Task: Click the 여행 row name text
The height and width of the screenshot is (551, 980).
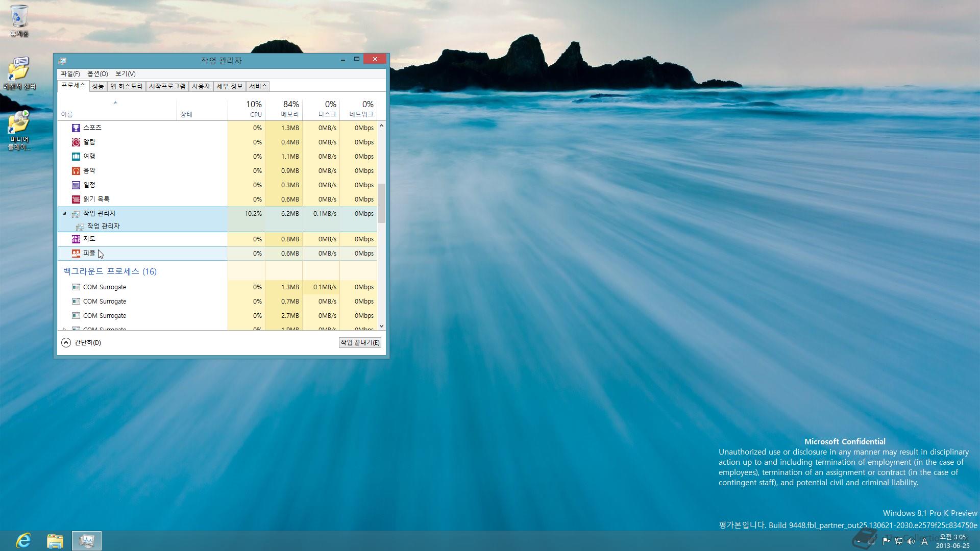Action: [x=89, y=156]
